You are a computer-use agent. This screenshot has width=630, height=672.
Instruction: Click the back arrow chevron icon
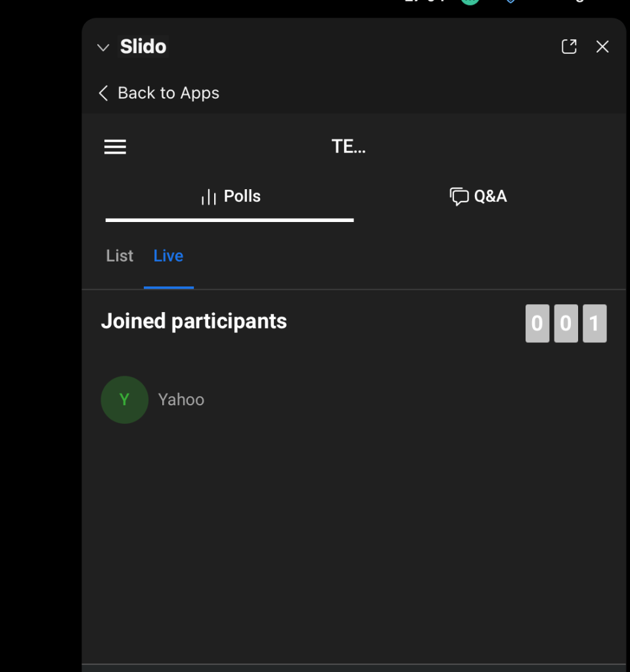point(103,93)
